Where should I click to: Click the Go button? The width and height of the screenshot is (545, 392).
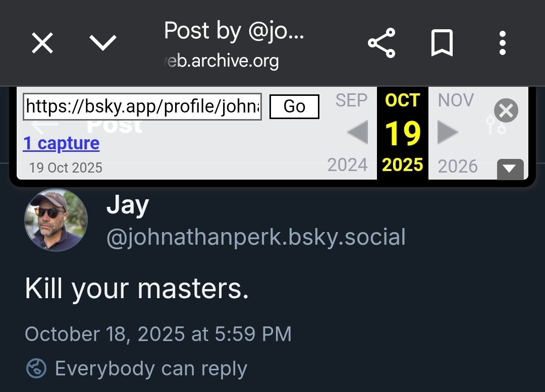point(294,106)
